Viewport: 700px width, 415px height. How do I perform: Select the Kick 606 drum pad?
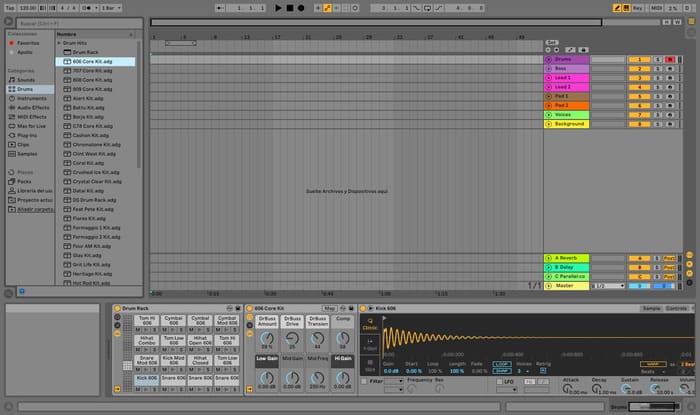147,378
